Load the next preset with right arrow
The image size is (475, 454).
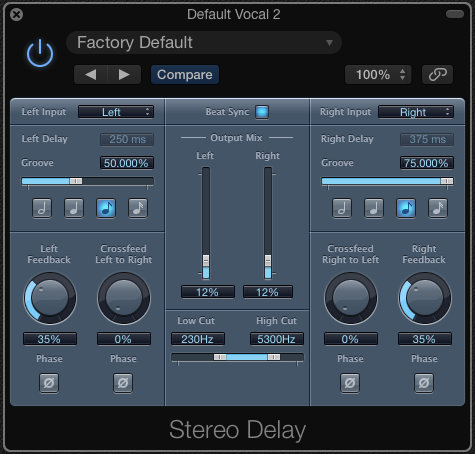(124, 74)
